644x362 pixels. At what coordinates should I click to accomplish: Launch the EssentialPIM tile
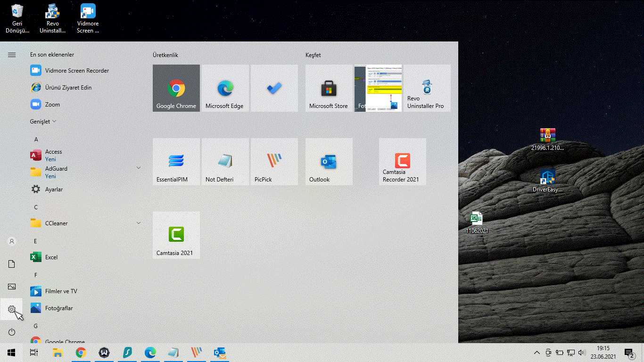pos(176,162)
